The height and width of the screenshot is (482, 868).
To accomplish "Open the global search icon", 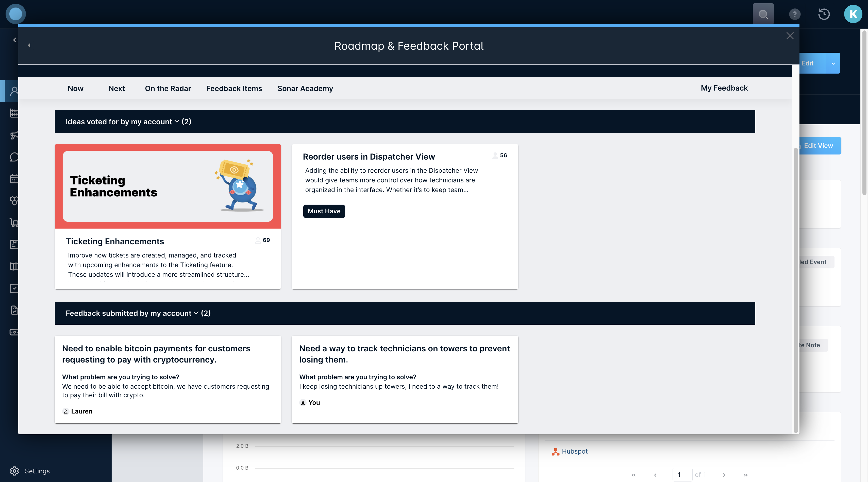I will [763, 14].
